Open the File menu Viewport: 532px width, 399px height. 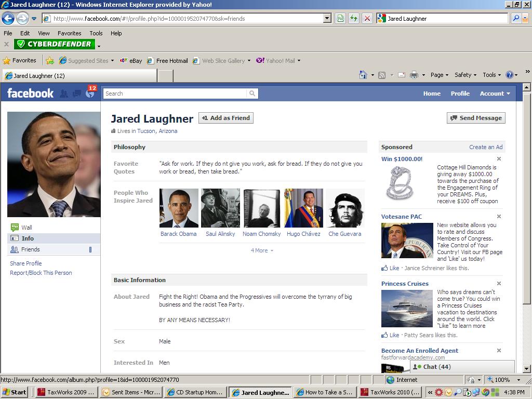click(8, 33)
